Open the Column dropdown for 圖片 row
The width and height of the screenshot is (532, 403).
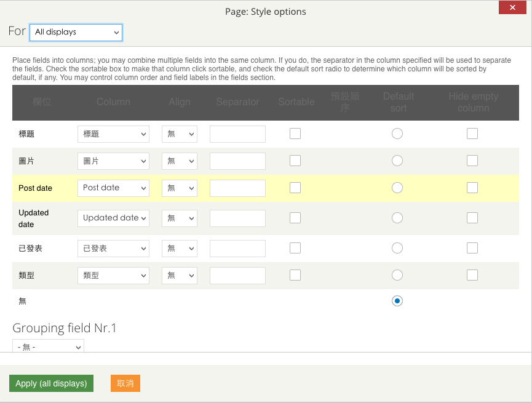click(x=113, y=161)
